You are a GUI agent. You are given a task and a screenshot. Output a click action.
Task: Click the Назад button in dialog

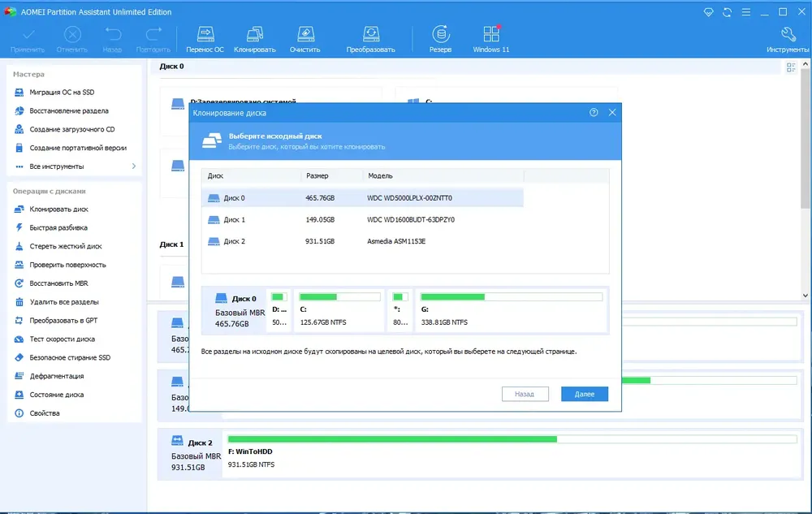[525, 394]
